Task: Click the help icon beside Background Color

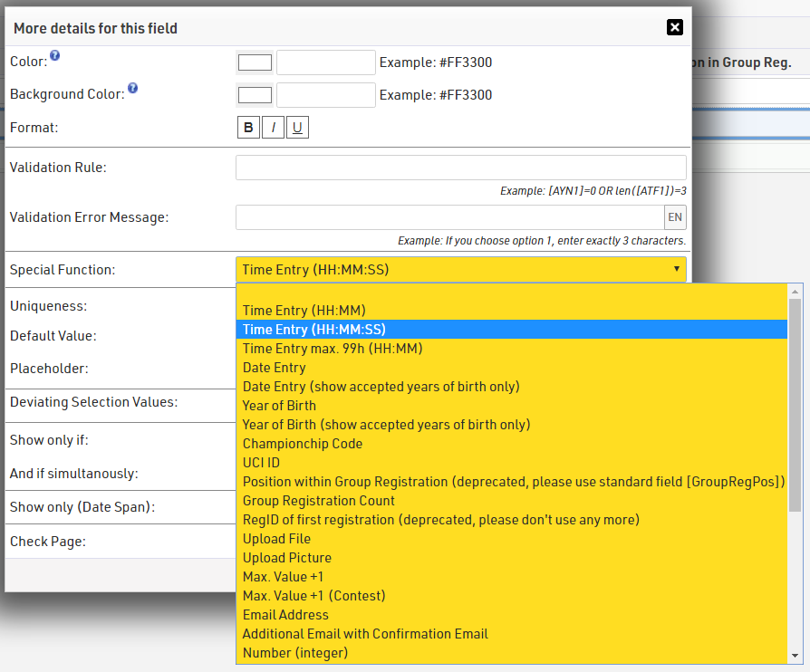Action: click(132, 89)
